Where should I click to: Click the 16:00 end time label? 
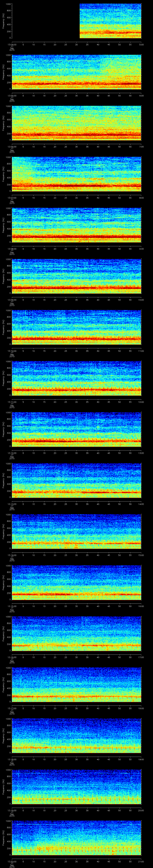tap(141, 606)
